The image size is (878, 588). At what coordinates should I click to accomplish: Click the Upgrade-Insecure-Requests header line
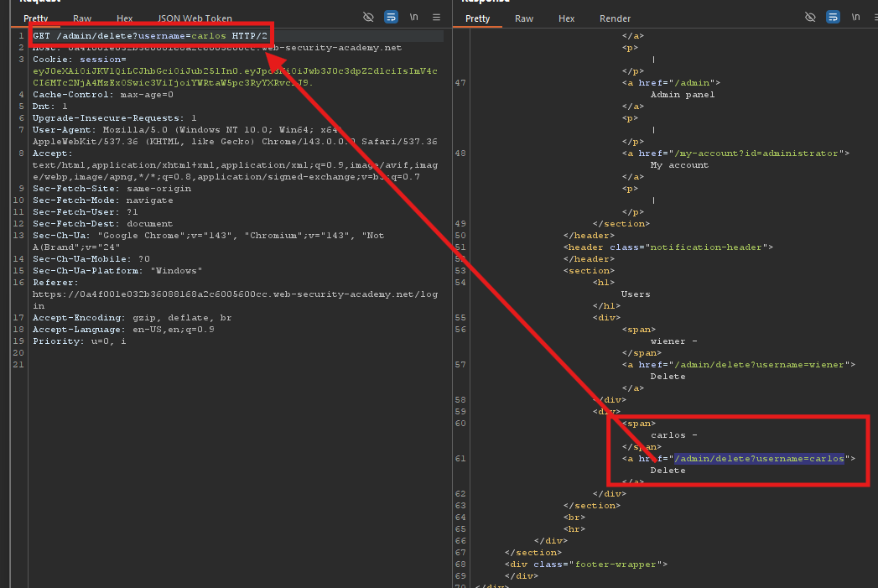pyautogui.click(x=114, y=118)
